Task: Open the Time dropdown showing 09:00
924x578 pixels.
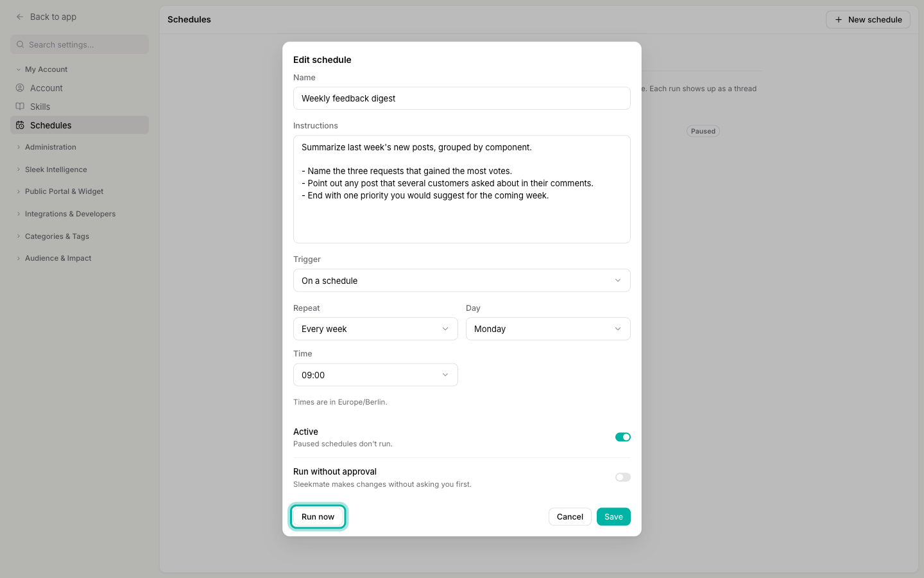Action: pyautogui.click(x=375, y=375)
